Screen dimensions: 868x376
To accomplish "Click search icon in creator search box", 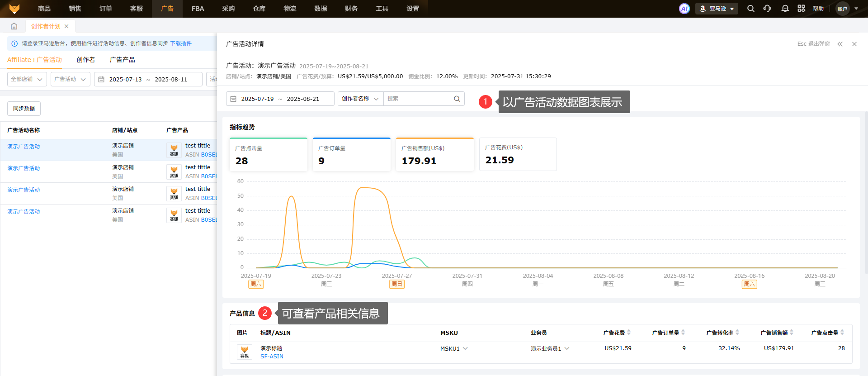I will [457, 99].
